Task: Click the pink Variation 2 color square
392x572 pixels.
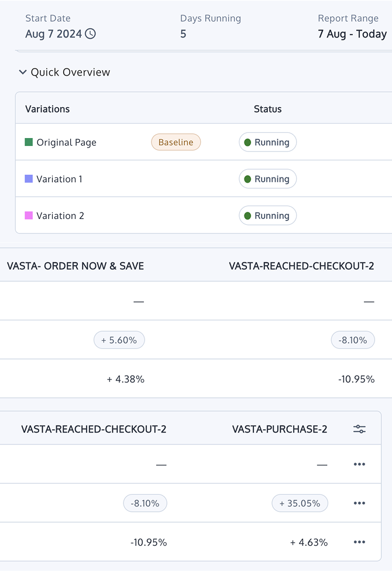Action: (29, 215)
